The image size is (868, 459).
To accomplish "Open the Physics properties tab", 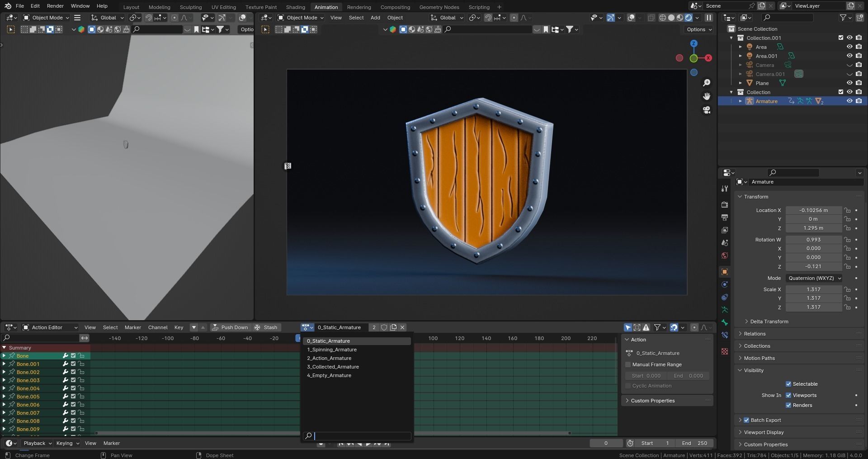I will (725, 284).
